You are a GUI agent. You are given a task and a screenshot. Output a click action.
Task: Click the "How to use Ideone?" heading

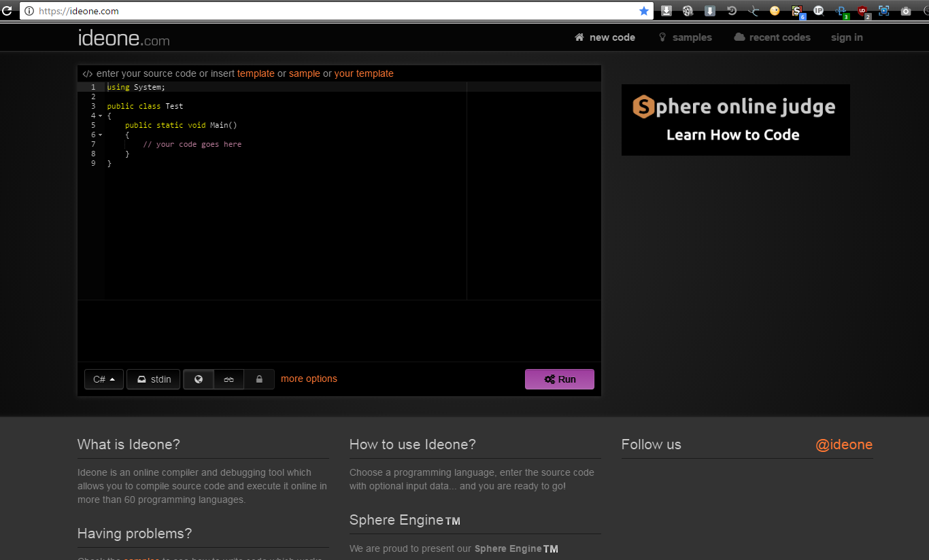click(412, 444)
